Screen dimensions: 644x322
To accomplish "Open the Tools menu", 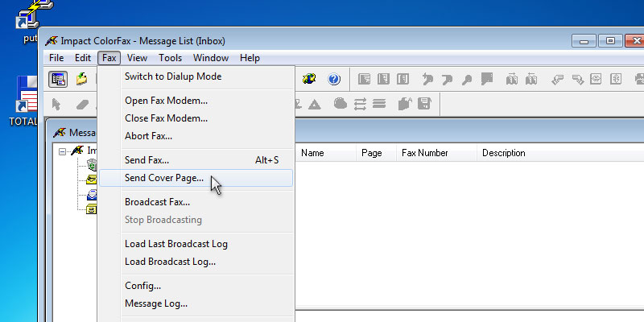I will 170,58.
